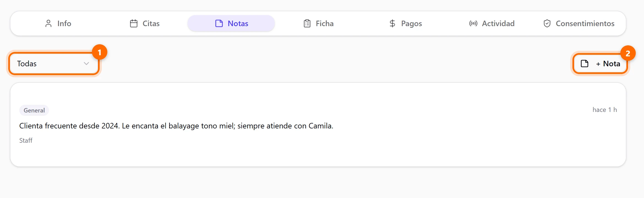This screenshot has height=198, width=644.
Task: Click the dollar icon beside Pagos
Action: pos(392,23)
